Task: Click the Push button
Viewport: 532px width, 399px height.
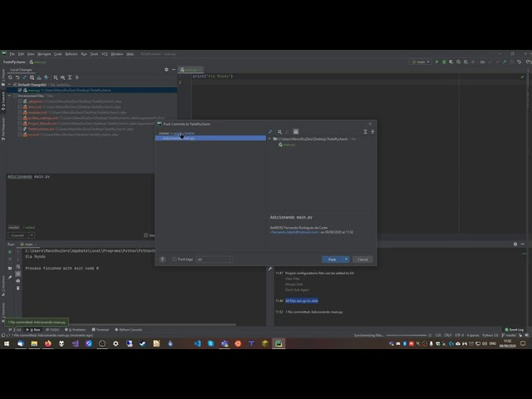Action: (332, 259)
